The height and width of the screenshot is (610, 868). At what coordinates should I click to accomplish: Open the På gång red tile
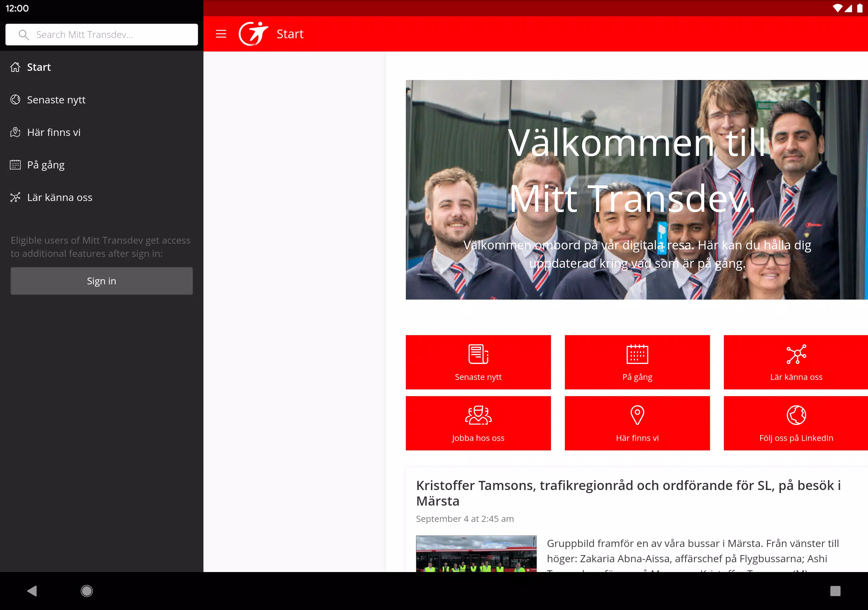coord(637,362)
